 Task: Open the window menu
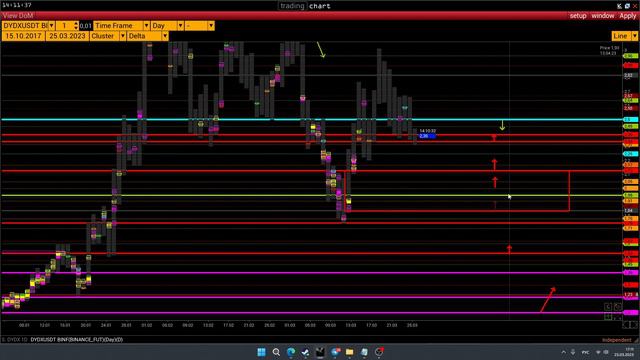pyautogui.click(x=602, y=16)
